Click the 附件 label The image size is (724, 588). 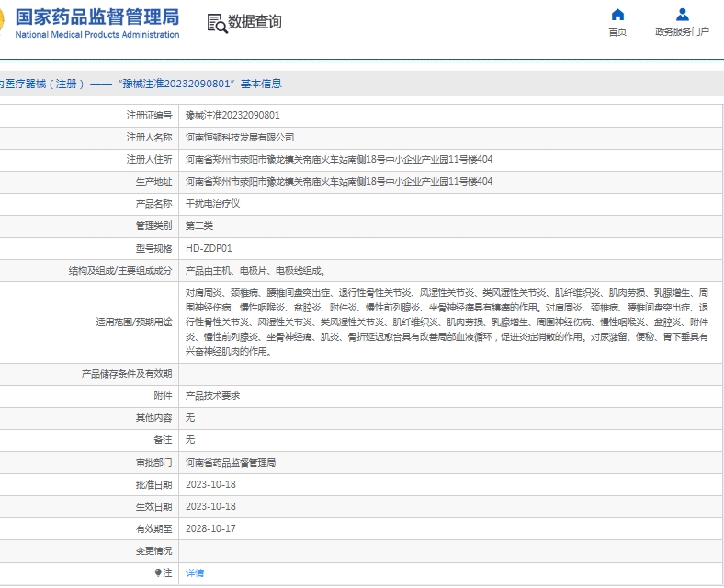click(x=163, y=396)
